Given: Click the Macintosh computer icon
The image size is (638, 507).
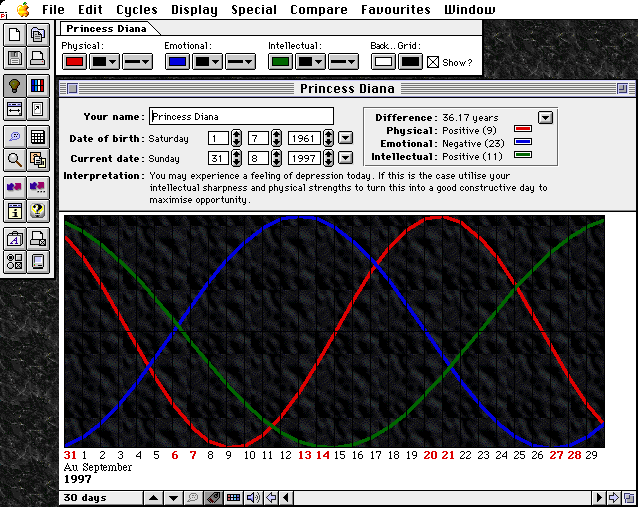Looking at the screenshot, I should pos(38,262).
